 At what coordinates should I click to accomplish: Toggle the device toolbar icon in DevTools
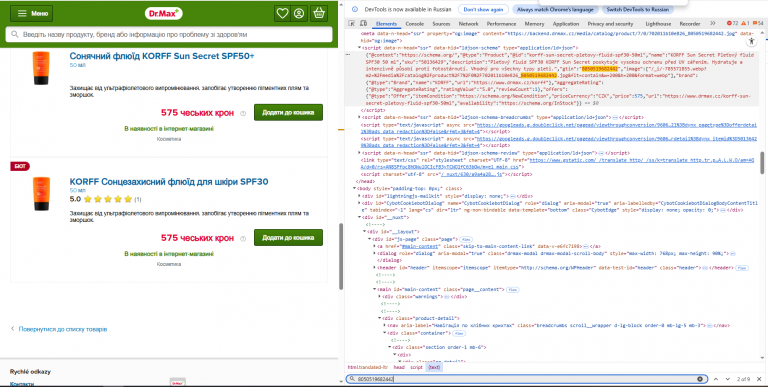coord(363,24)
